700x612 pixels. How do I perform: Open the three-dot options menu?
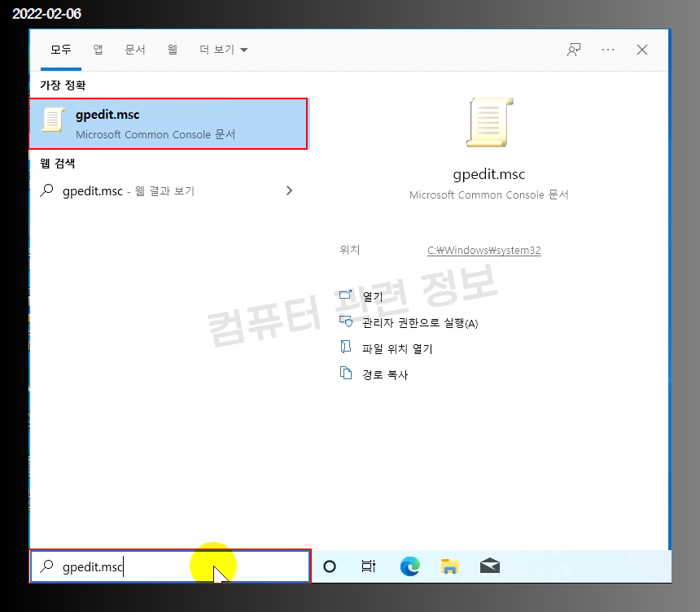pos(607,50)
